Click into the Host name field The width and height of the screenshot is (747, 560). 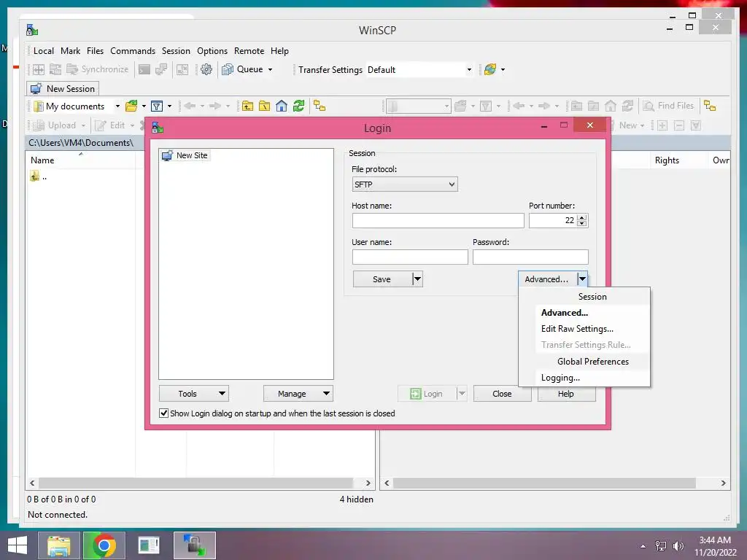coord(438,220)
